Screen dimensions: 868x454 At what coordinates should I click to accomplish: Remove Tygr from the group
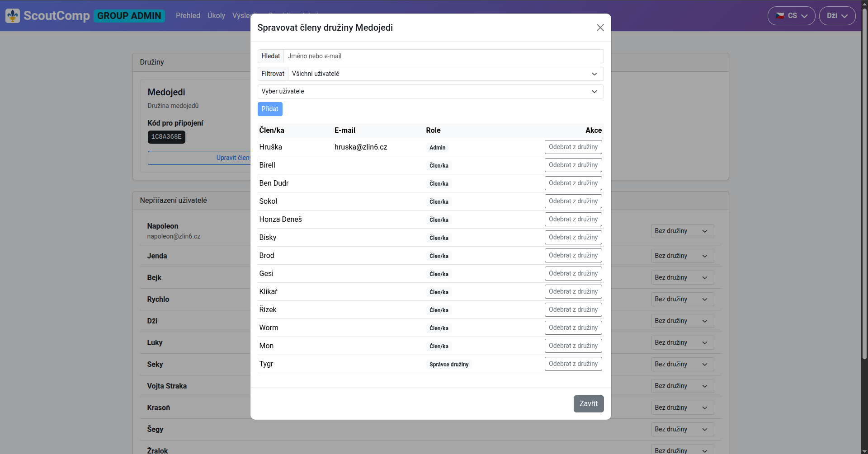click(x=573, y=364)
